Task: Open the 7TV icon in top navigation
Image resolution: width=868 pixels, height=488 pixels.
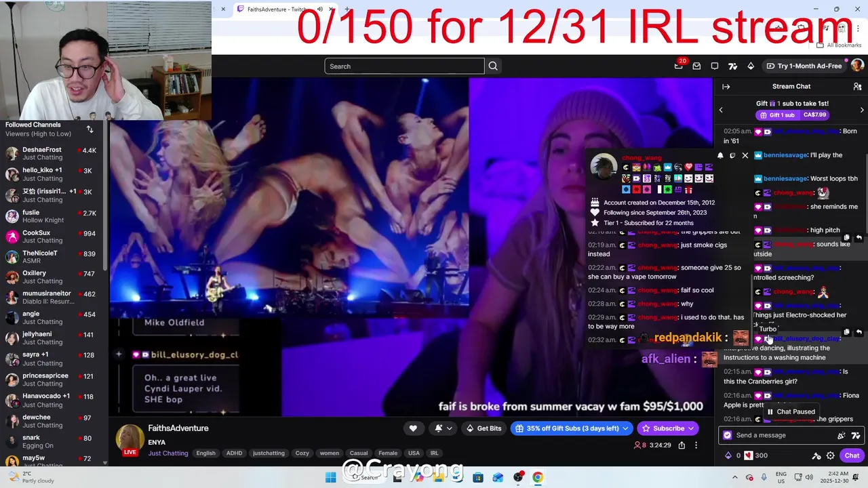Action: (x=732, y=66)
